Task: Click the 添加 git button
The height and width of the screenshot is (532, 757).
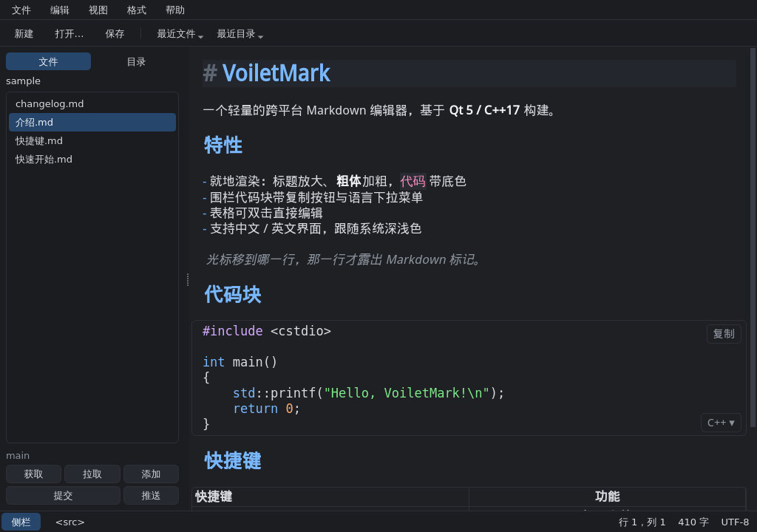Action: (151, 474)
